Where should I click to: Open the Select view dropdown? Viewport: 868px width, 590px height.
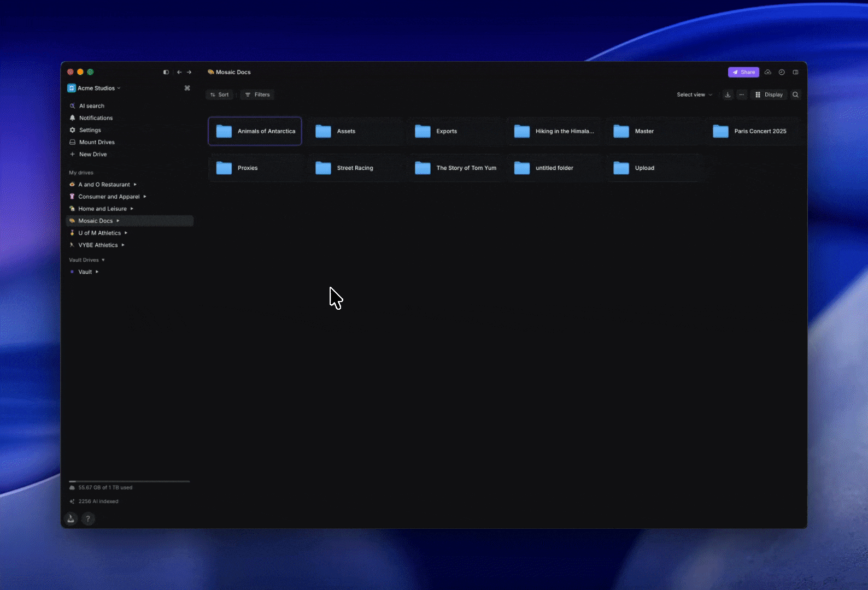pyautogui.click(x=694, y=95)
